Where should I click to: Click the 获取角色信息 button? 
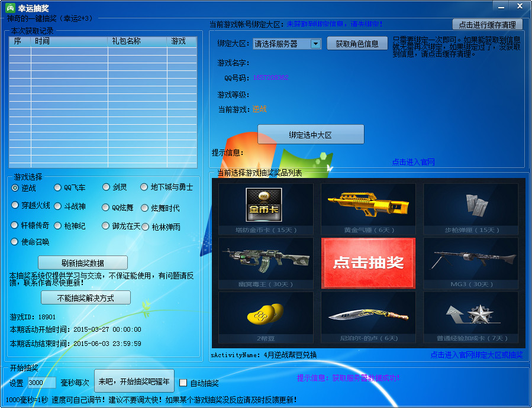[357, 43]
